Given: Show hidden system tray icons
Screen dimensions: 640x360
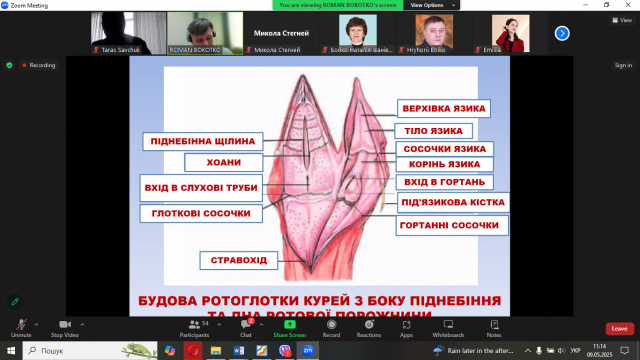Looking at the screenshot, I should coord(528,351).
